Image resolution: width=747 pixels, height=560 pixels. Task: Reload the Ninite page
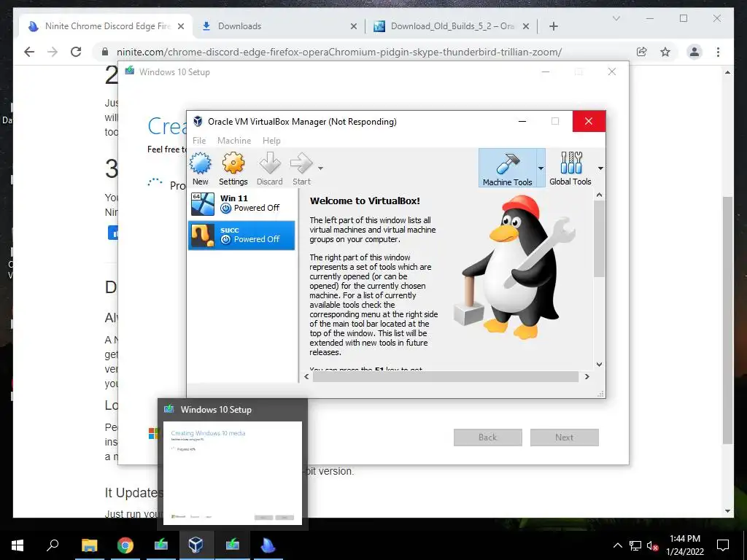(76, 52)
